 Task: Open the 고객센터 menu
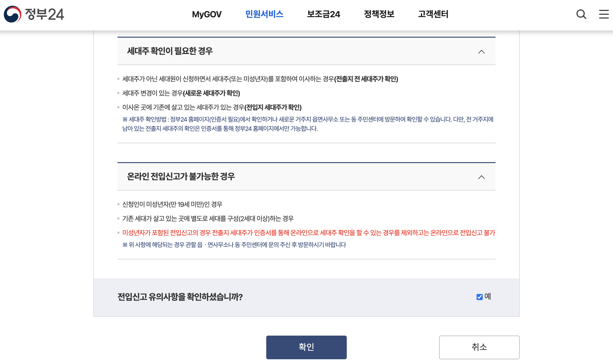[x=433, y=14]
